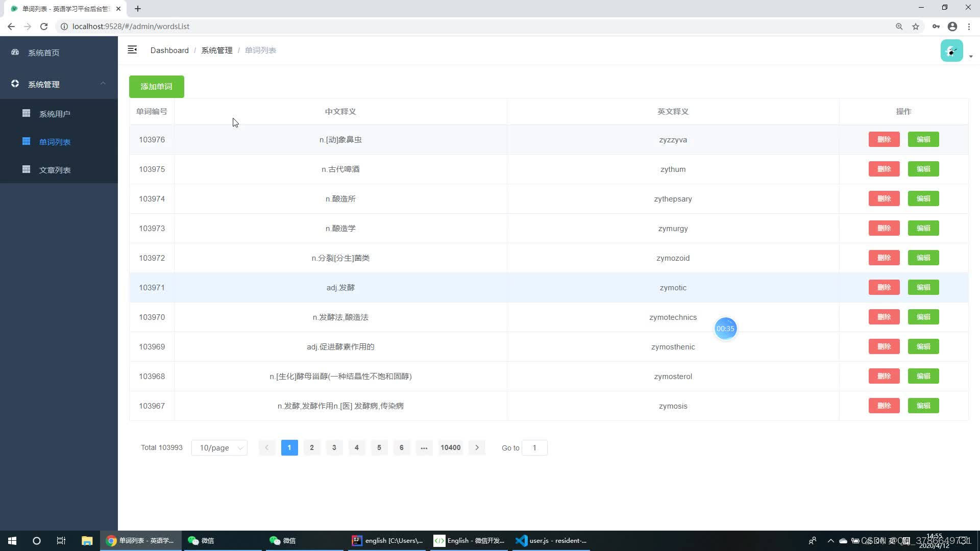Go to page 2
Image resolution: width=980 pixels, height=551 pixels.
311,447
